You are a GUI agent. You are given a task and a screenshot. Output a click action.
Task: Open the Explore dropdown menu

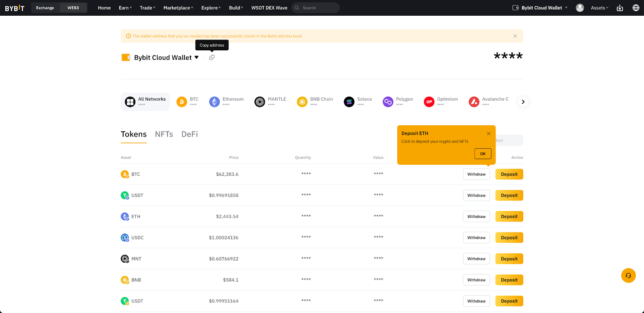tap(211, 8)
